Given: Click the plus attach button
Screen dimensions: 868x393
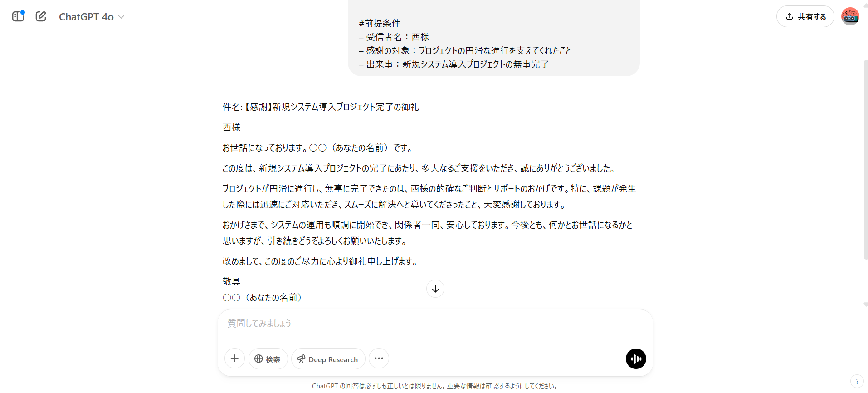Looking at the screenshot, I should (x=234, y=359).
